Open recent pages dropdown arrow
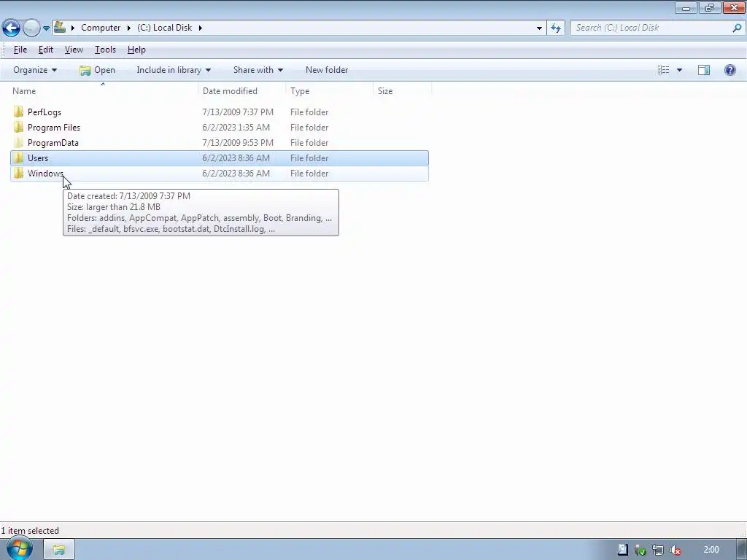Screen dimensions: 747x560 pyautogui.click(x=46, y=28)
